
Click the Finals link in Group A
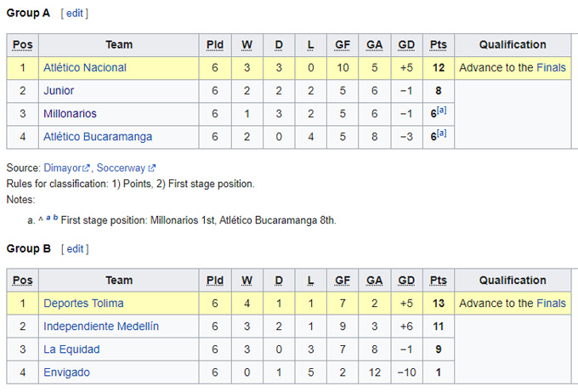pos(551,68)
